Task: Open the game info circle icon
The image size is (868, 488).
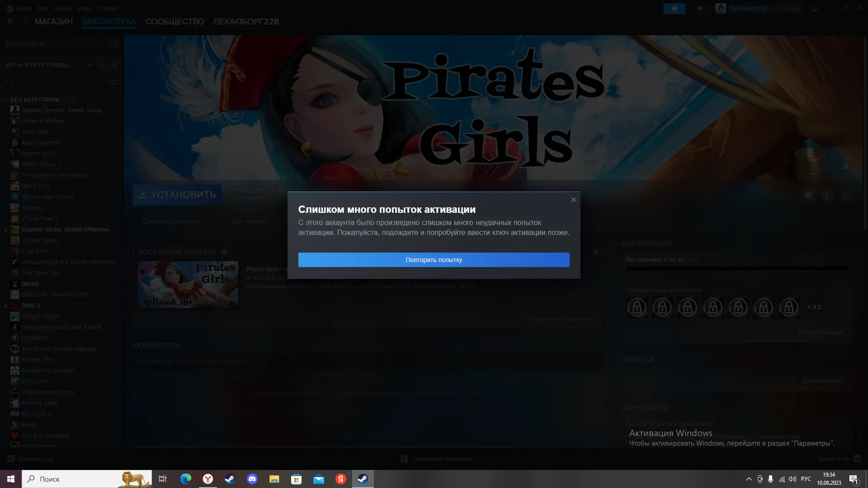Action: [827, 195]
